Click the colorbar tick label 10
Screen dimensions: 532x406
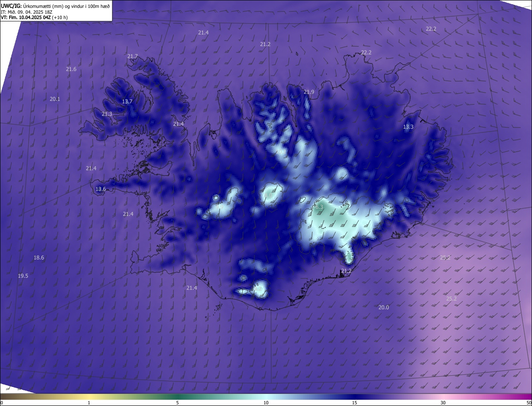pos(266,403)
